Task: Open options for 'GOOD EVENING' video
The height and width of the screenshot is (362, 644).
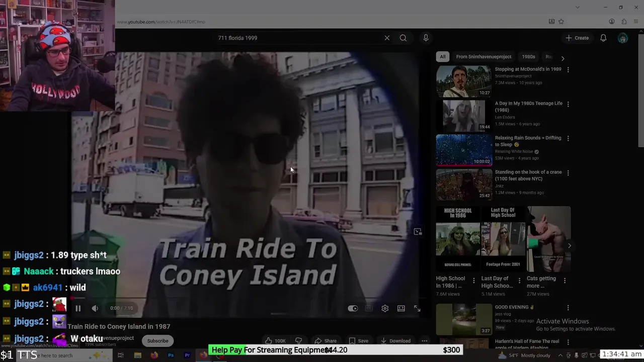Action: (x=568, y=308)
